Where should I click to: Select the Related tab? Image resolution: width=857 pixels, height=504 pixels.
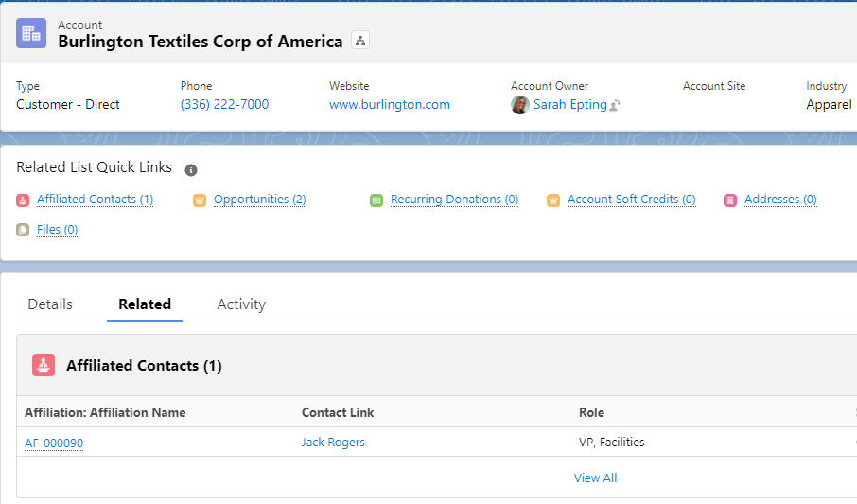click(145, 304)
